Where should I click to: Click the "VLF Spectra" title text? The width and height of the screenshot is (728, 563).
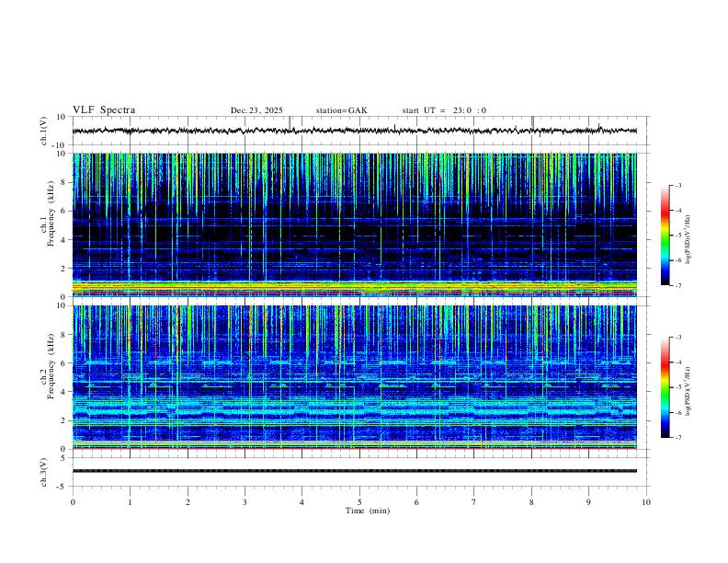tap(104, 110)
